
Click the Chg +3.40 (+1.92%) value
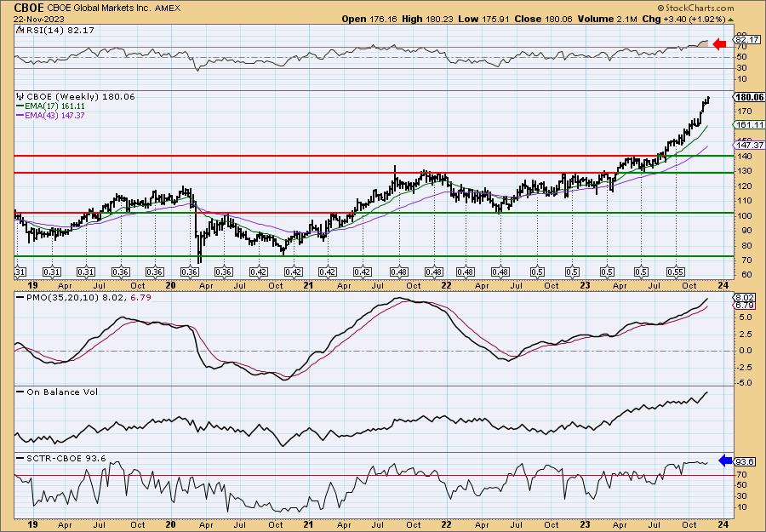point(683,19)
